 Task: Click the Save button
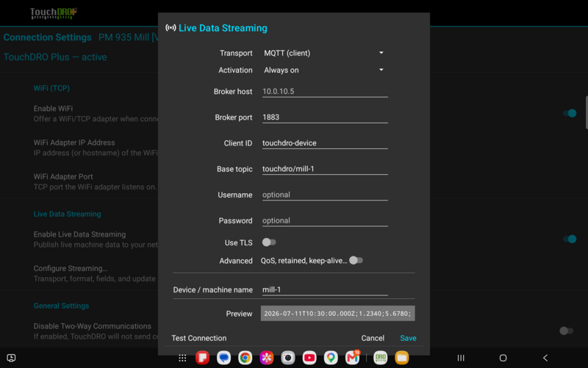[x=408, y=338]
